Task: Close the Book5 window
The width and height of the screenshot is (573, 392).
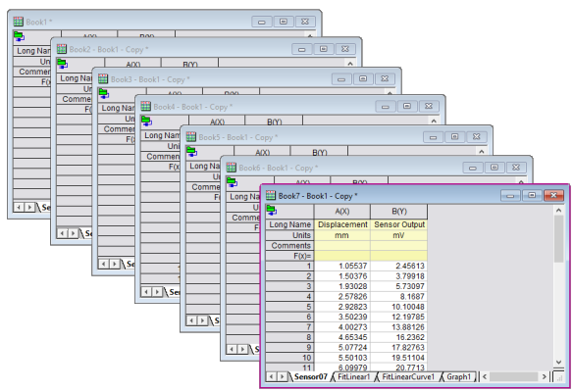Action: pos(476,137)
